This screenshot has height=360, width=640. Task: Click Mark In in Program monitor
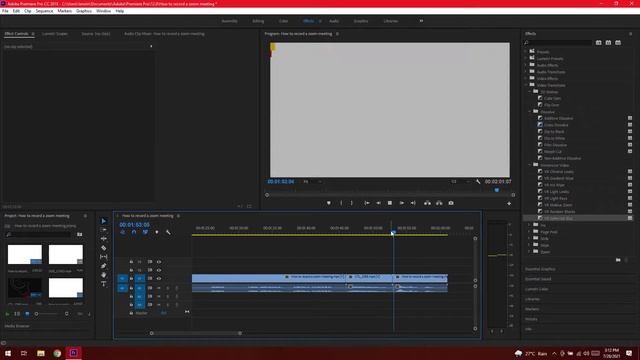coord(341,203)
